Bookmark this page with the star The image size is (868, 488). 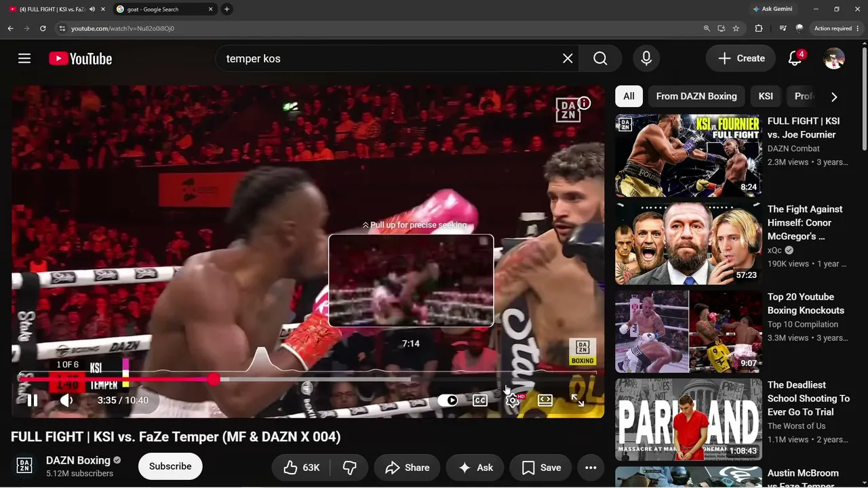point(736,28)
